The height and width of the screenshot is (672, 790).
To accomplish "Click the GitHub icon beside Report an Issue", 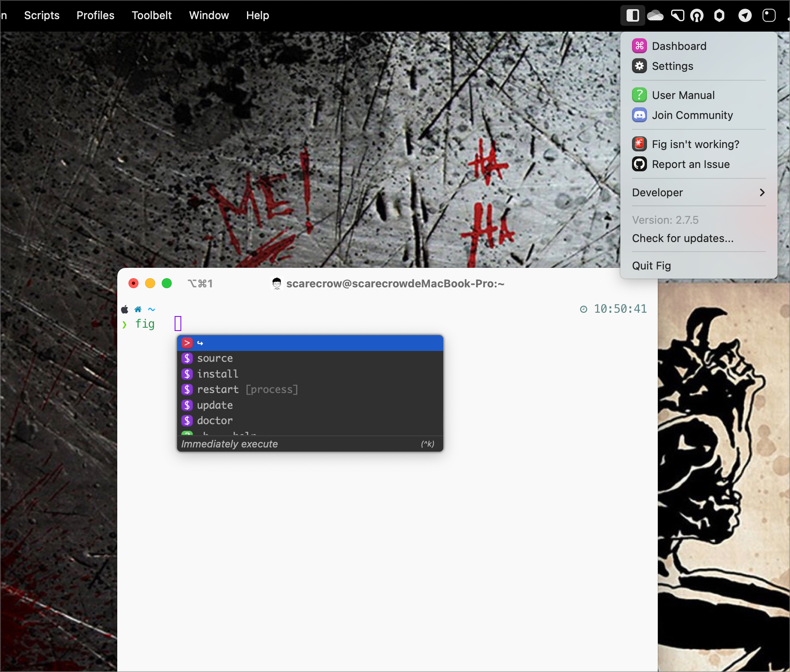I will pyautogui.click(x=639, y=164).
